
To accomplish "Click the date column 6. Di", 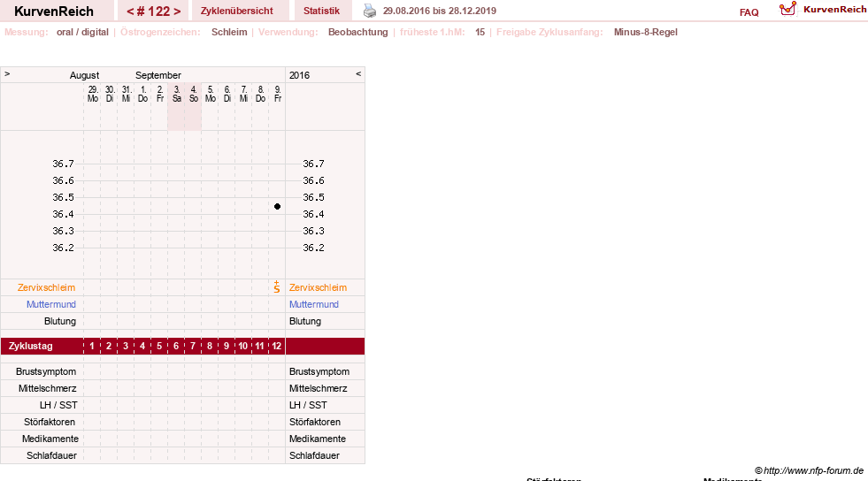I will (x=227, y=94).
